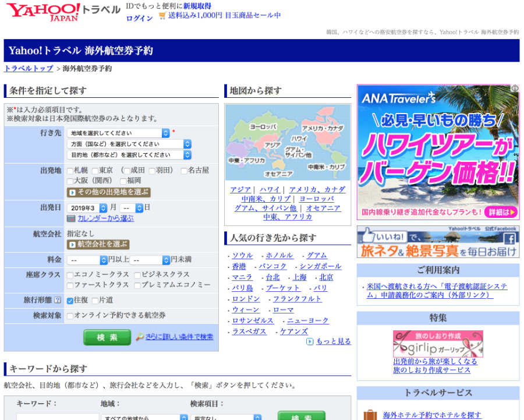Click the ヨーロッパ link below the map
Screen dimensions: 524x420
click(x=317, y=199)
